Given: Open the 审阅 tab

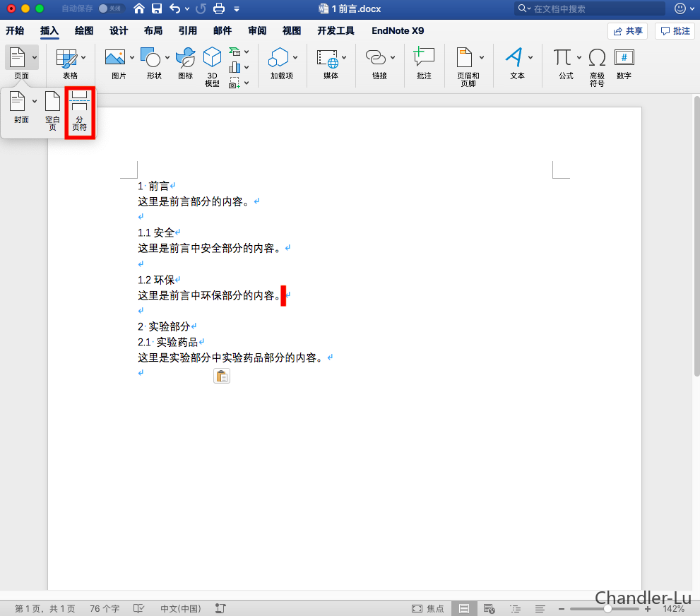Looking at the screenshot, I should pos(257,31).
